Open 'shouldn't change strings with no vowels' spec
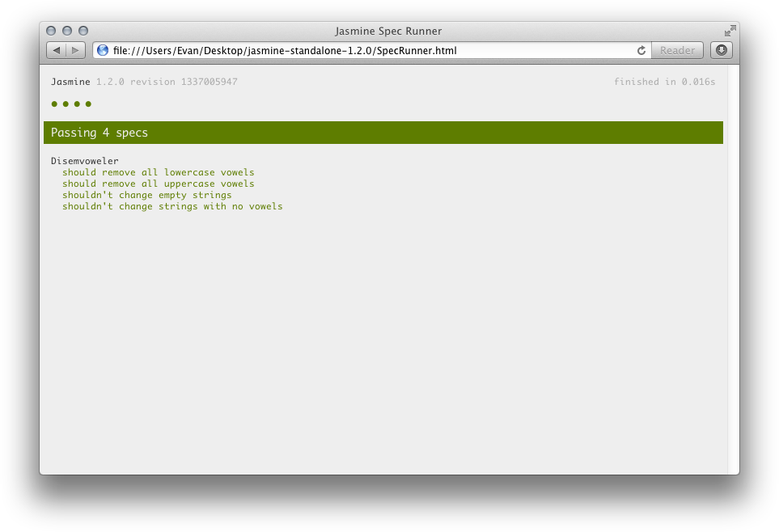 click(171, 207)
